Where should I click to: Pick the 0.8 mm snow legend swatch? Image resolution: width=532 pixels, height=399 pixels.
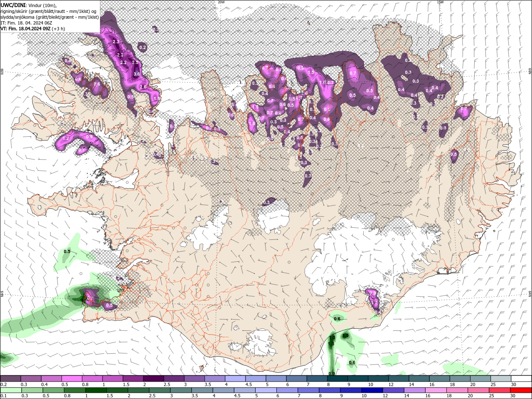[x=92, y=379]
